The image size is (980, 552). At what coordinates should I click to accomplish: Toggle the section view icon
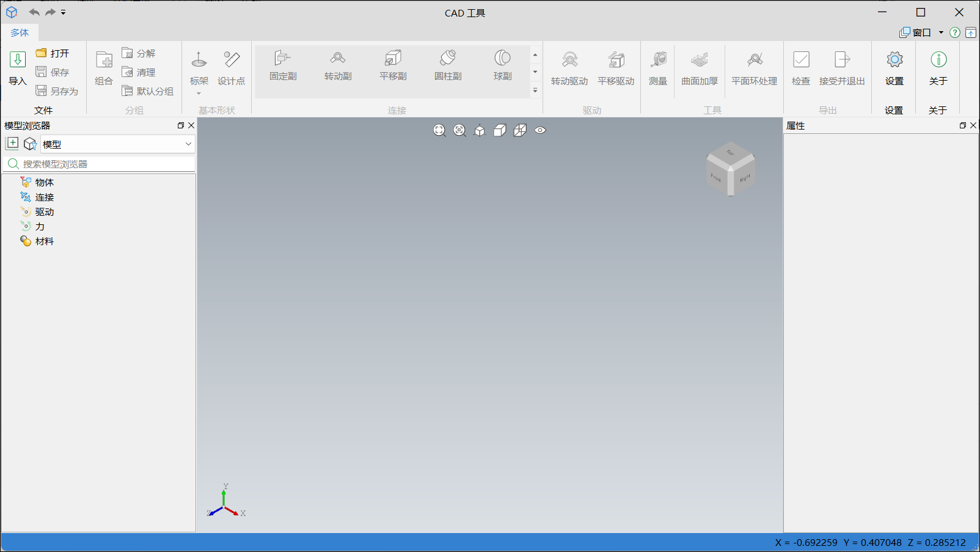pos(520,130)
